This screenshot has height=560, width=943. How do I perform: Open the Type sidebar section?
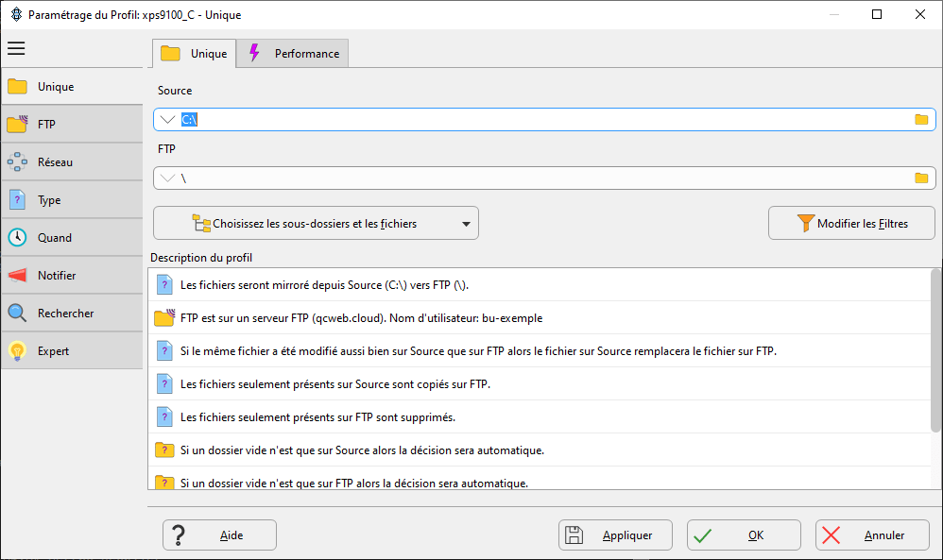pyautogui.click(x=72, y=200)
